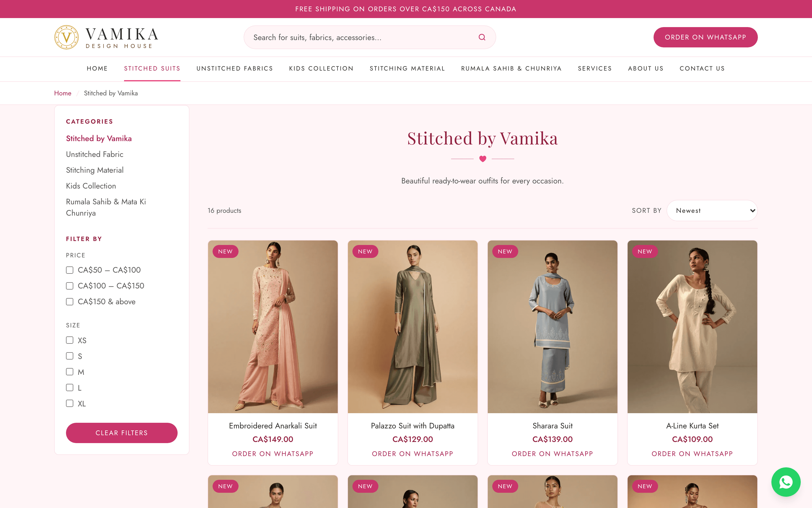Image resolution: width=812 pixels, height=508 pixels.
Task: Open the floating WhatsApp chat icon
Action: (x=786, y=482)
